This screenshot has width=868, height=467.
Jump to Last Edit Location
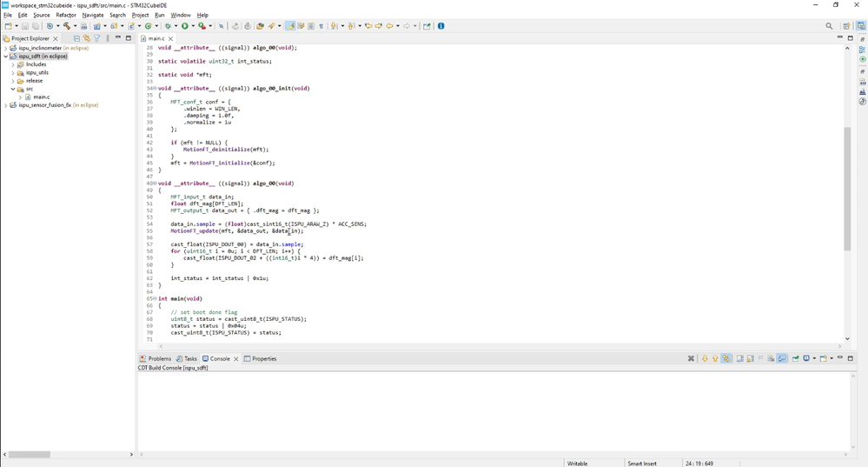368,26
